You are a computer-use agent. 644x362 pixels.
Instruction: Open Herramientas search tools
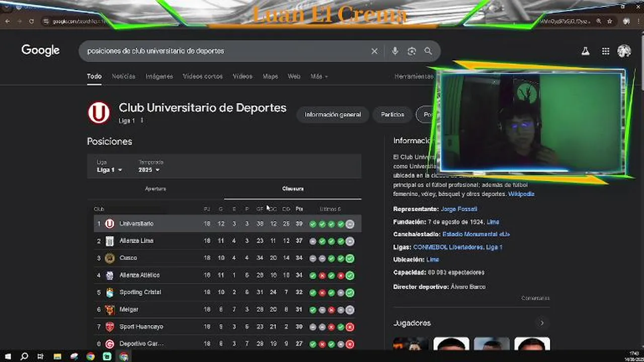point(414,76)
